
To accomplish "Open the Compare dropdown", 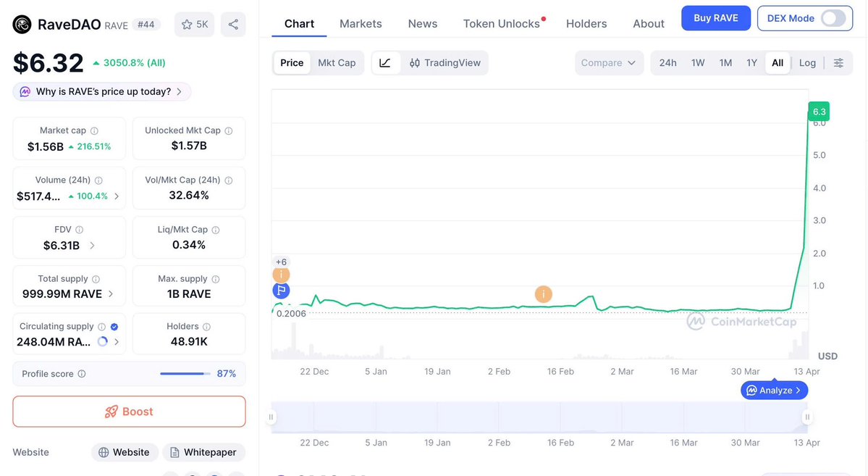I will click(609, 63).
